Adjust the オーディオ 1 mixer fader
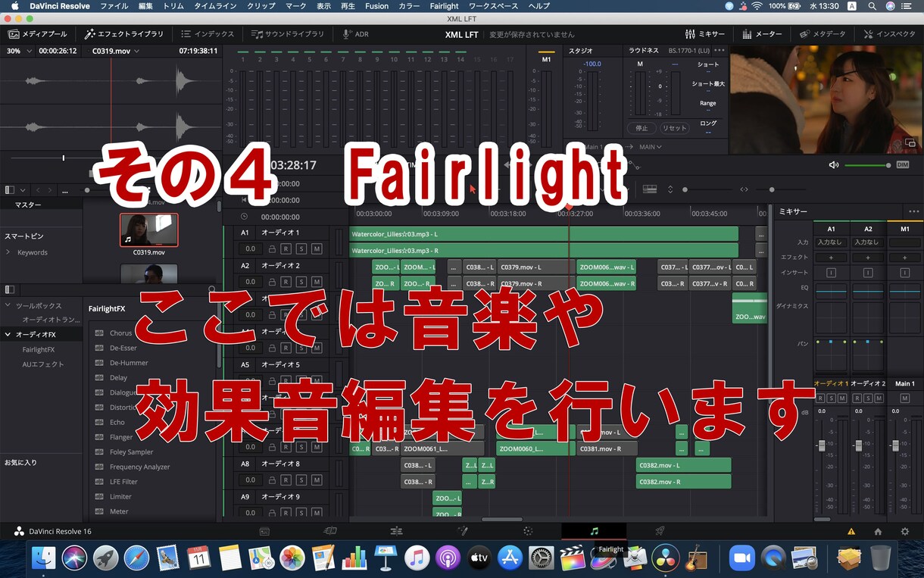Screen dimensions: 924x578 tap(821, 445)
